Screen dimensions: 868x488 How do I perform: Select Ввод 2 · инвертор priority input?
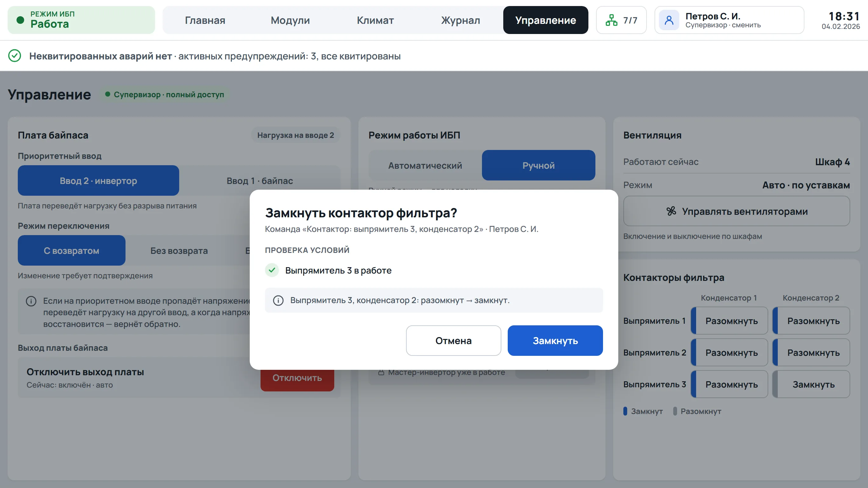pyautogui.click(x=98, y=181)
